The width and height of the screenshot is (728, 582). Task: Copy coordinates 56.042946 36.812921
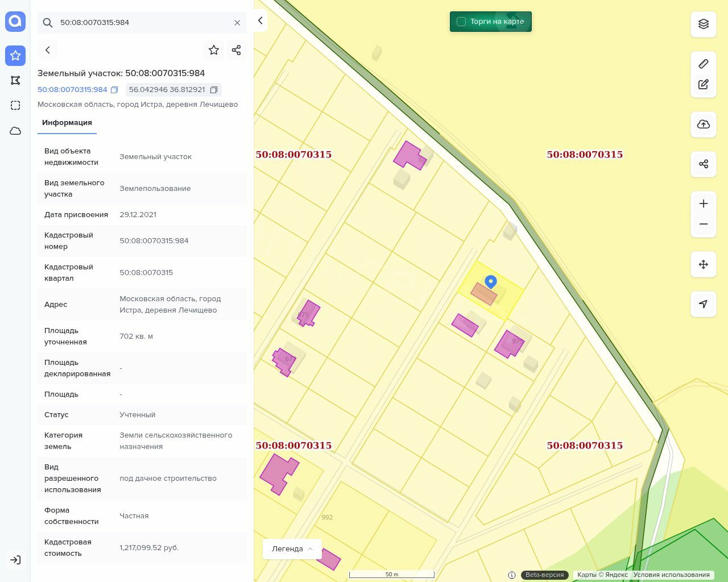point(214,90)
